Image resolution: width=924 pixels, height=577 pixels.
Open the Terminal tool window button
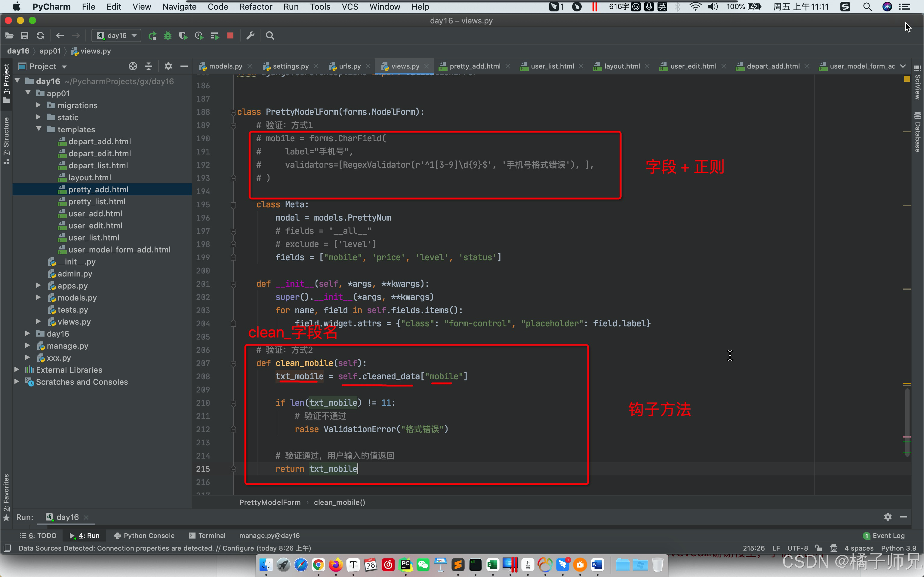coord(207,536)
